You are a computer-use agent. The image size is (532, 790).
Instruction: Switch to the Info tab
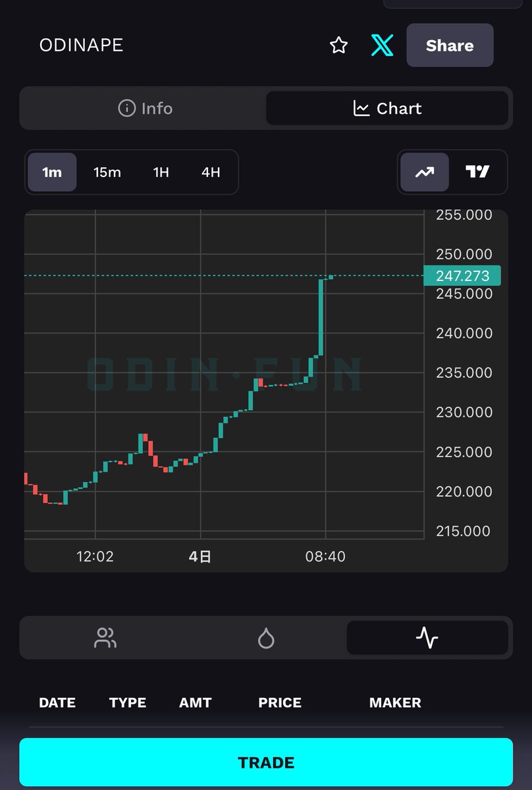[145, 108]
